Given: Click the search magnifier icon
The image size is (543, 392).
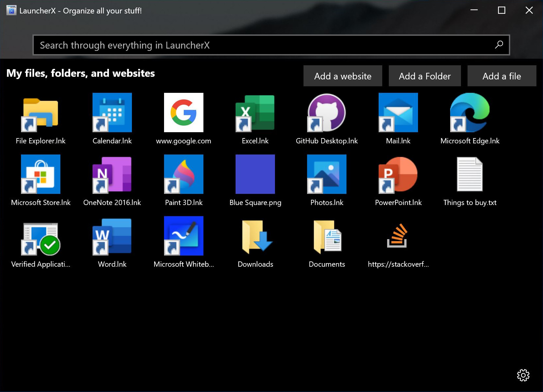Looking at the screenshot, I should 499,45.
